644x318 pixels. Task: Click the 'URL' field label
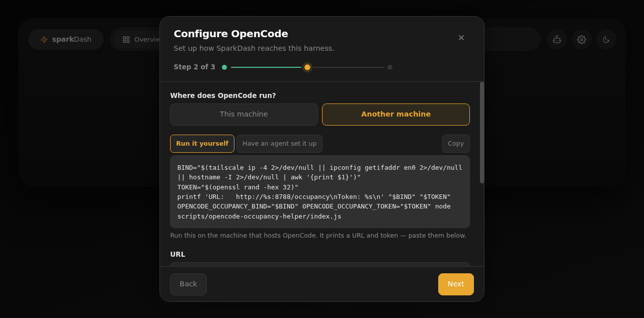click(x=178, y=254)
